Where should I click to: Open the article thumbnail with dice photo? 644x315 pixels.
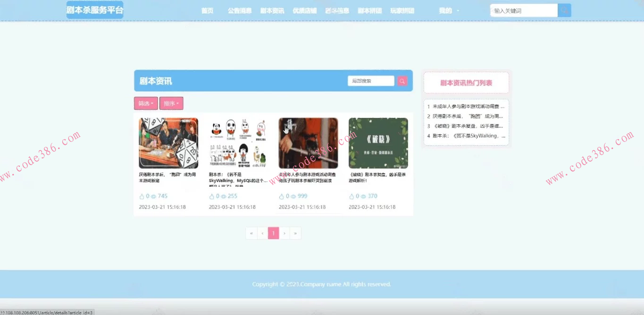coord(168,141)
